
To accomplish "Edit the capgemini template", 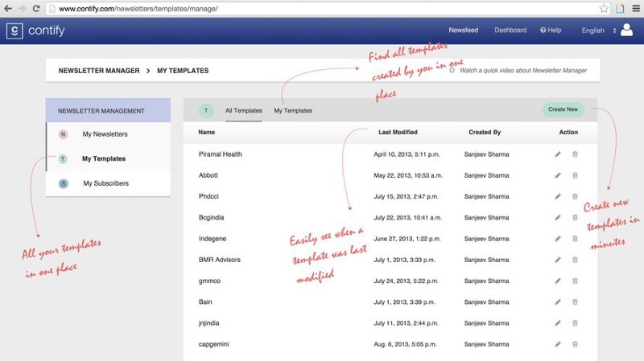I will [x=557, y=344].
